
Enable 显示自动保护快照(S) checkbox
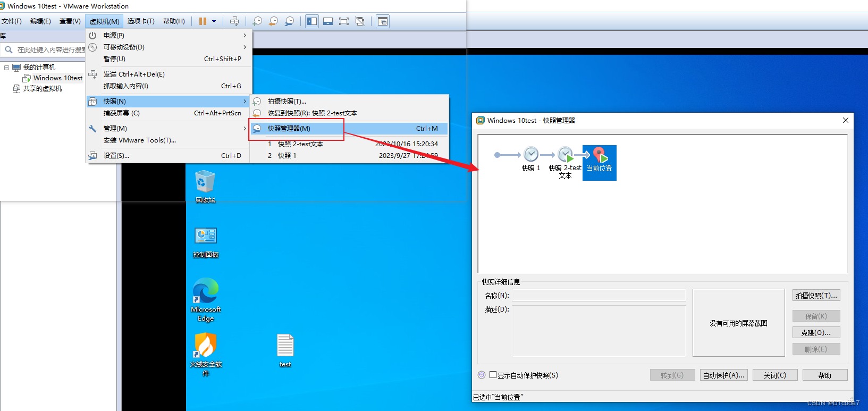(493, 375)
